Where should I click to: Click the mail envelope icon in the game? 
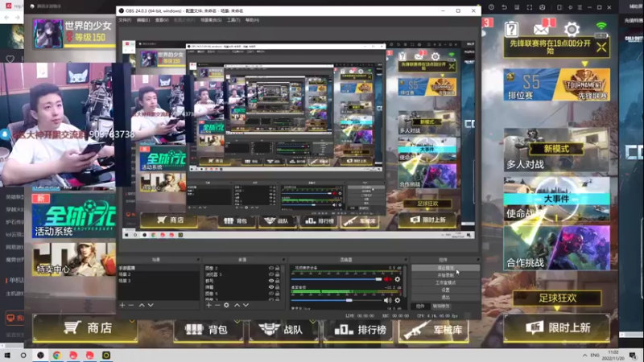[541, 29]
